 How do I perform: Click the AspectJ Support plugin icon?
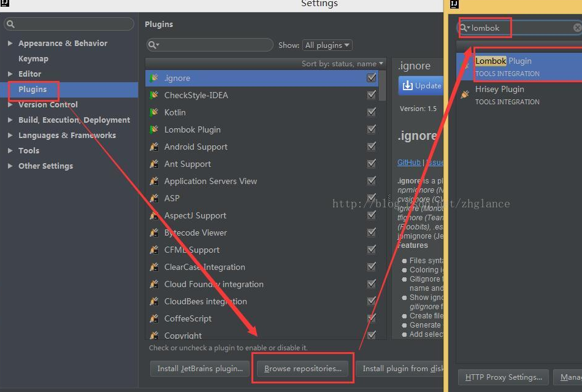click(154, 215)
